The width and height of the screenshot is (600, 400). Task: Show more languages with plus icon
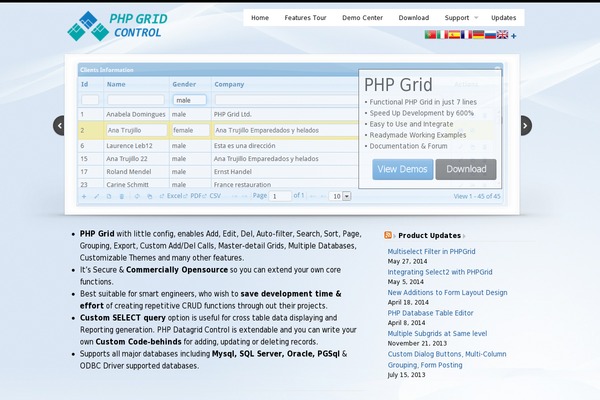pos(514,36)
